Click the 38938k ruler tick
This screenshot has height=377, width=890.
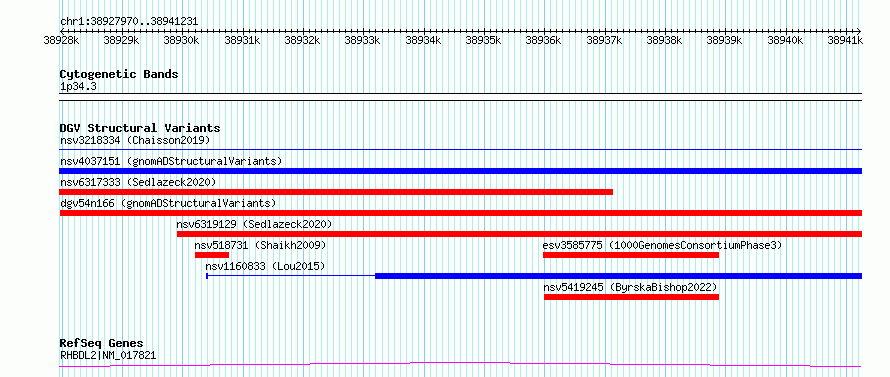(x=665, y=40)
